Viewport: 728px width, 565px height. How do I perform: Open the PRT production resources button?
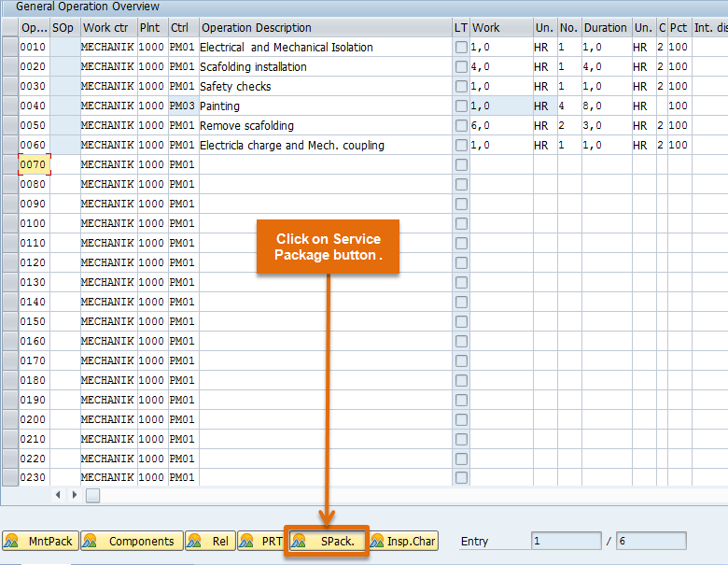[x=261, y=541]
